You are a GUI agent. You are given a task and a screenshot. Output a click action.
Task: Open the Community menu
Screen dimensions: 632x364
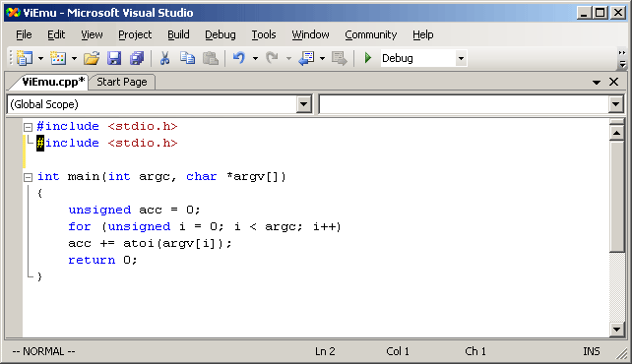tap(371, 35)
